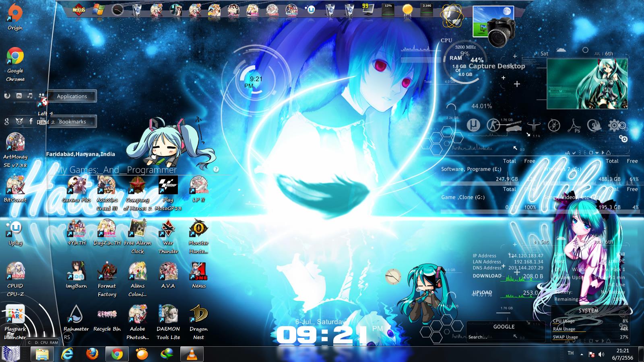Image resolution: width=644 pixels, height=362 pixels.
Task: Click the CPU Usage bar in the SYSTEM panel
Action: pos(590,321)
